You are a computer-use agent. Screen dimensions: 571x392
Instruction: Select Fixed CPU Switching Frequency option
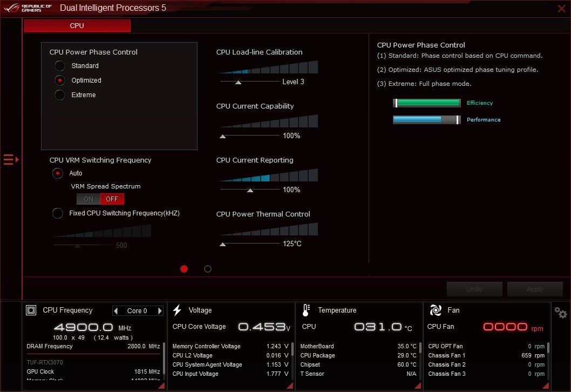(58, 213)
